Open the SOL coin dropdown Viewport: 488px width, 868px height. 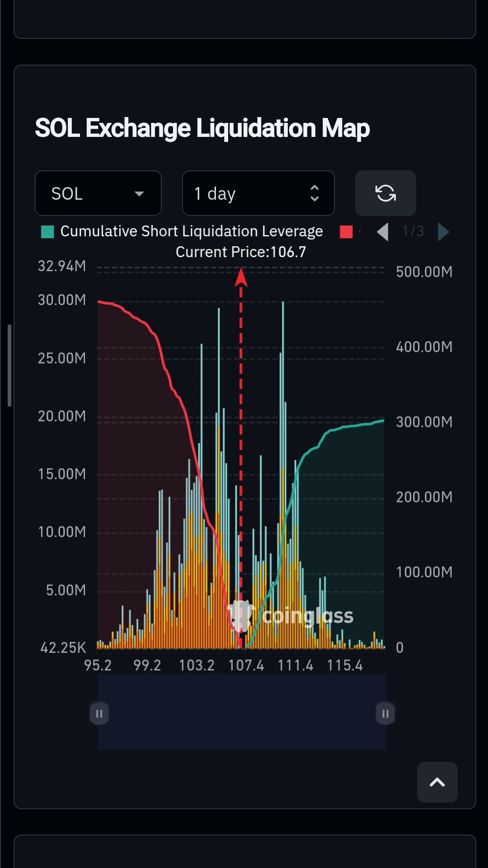click(x=98, y=193)
